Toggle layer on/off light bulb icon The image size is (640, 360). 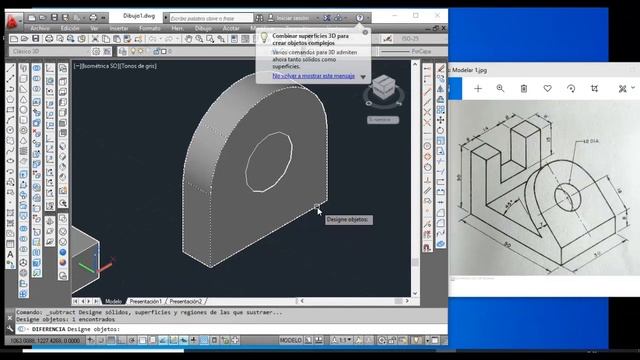pos(133,51)
